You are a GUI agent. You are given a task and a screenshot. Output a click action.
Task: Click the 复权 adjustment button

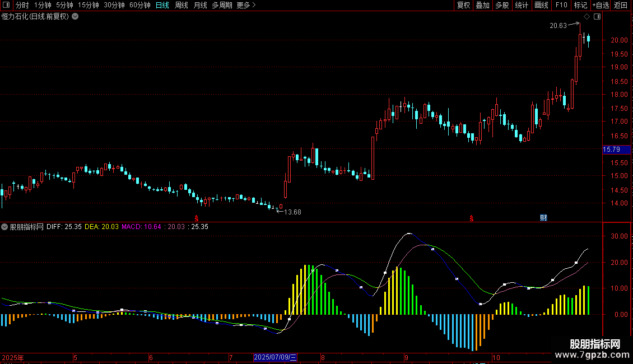tap(463, 5)
